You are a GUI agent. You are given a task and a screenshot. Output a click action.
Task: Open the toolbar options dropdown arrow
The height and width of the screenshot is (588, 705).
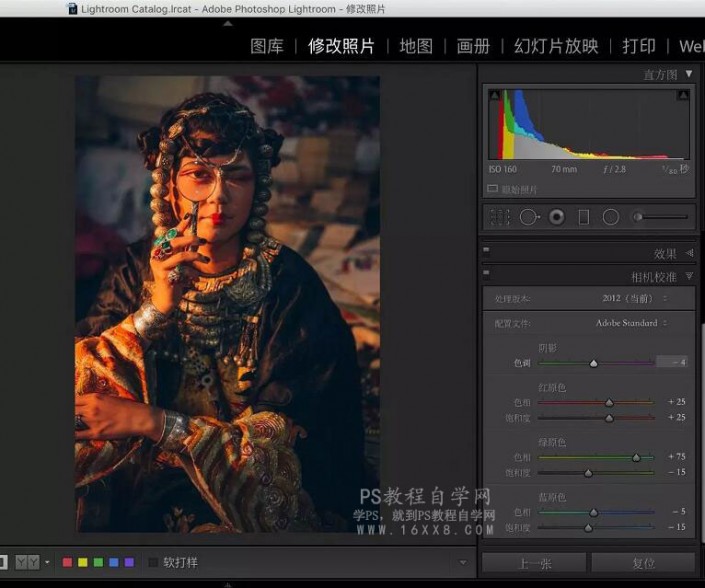[x=463, y=562]
